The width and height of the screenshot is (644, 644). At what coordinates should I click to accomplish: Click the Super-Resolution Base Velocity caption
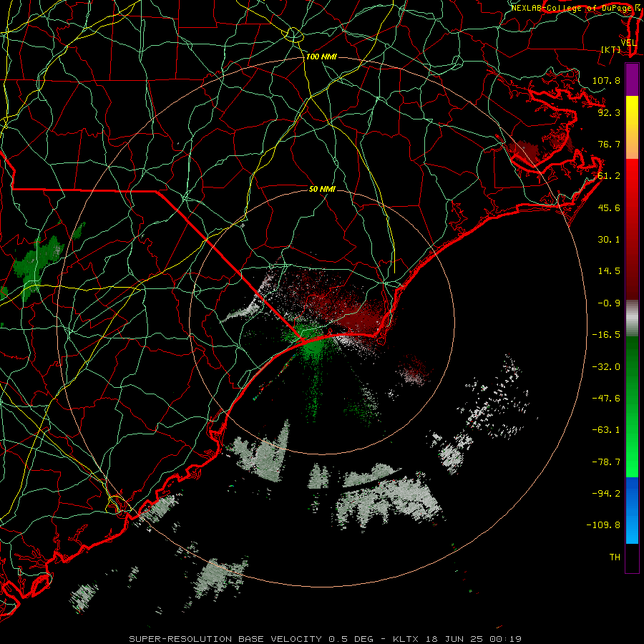pos(326,639)
